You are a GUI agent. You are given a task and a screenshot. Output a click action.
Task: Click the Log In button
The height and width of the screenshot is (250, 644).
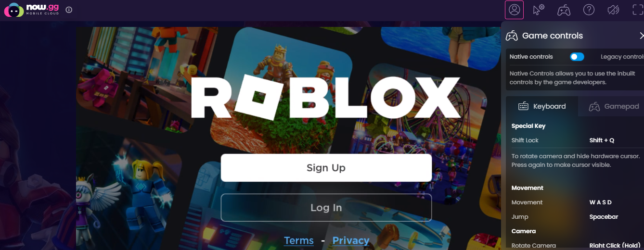point(326,208)
